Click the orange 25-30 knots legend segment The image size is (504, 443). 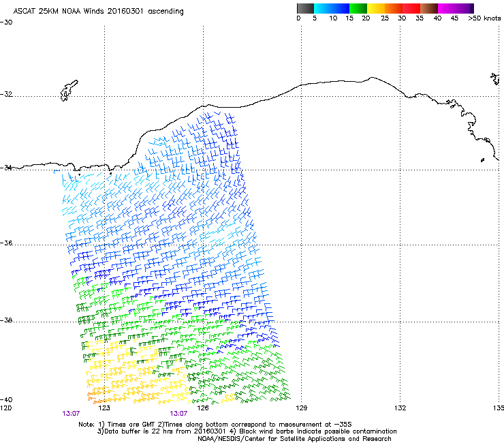[x=394, y=8]
